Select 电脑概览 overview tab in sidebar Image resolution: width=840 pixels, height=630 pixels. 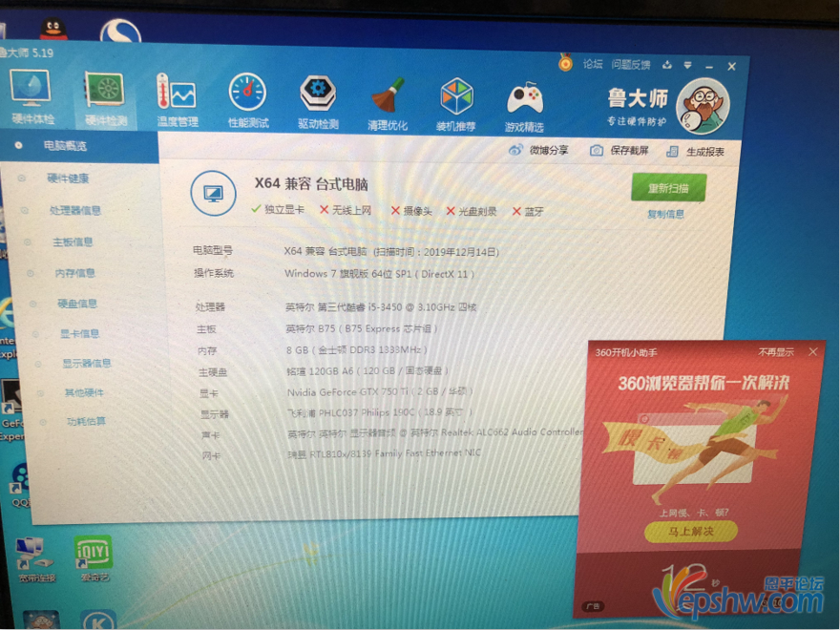pyautogui.click(x=79, y=146)
